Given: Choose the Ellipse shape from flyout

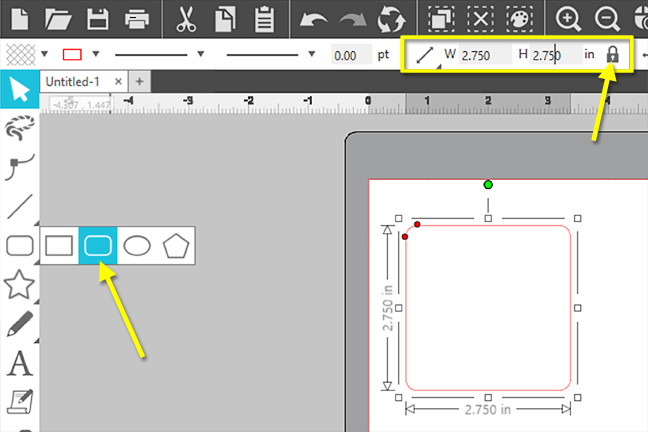Looking at the screenshot, I should (x=137, y=245).
